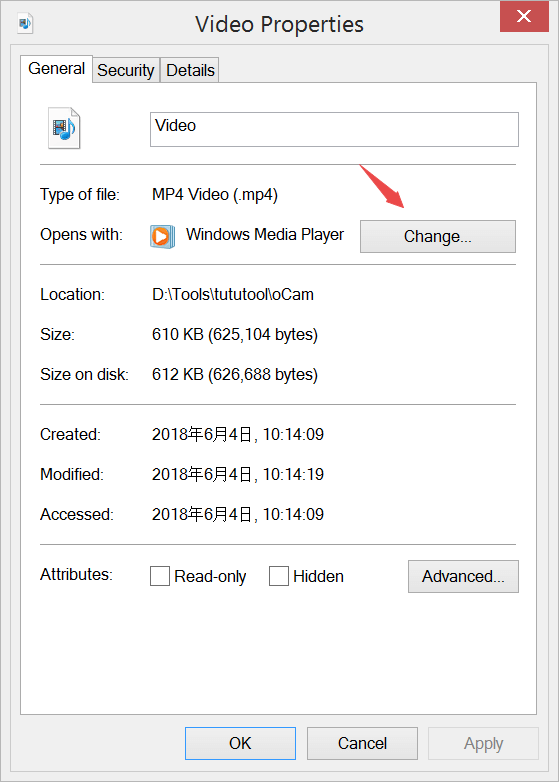Click the title bar video file icon
Image resolution: width=559 pixels, height=782 pixels.
(x=25, y=23)
